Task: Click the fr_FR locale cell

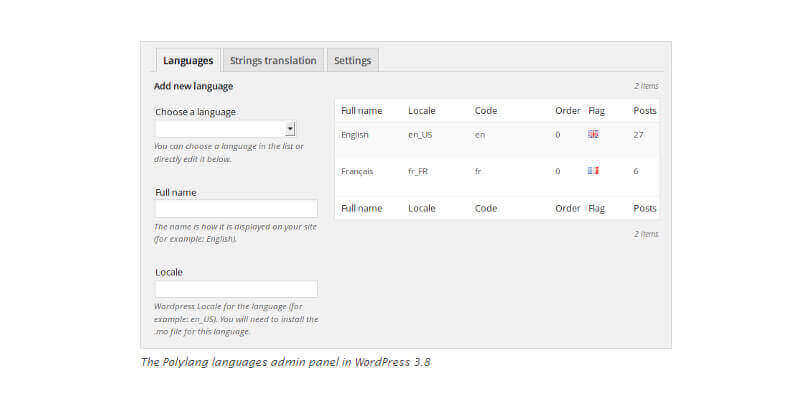Action: tap(418, 171)
